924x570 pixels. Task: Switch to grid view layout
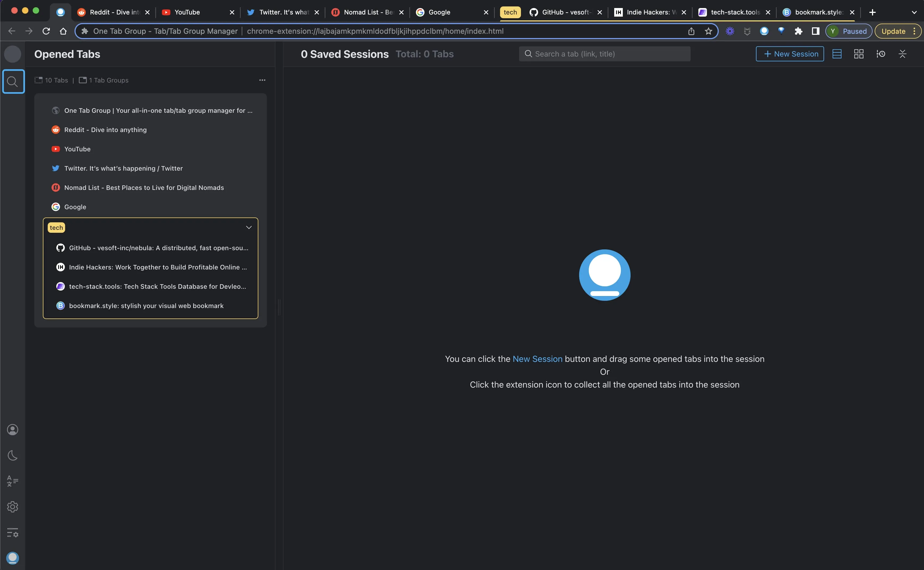click(x=859, y=54)
